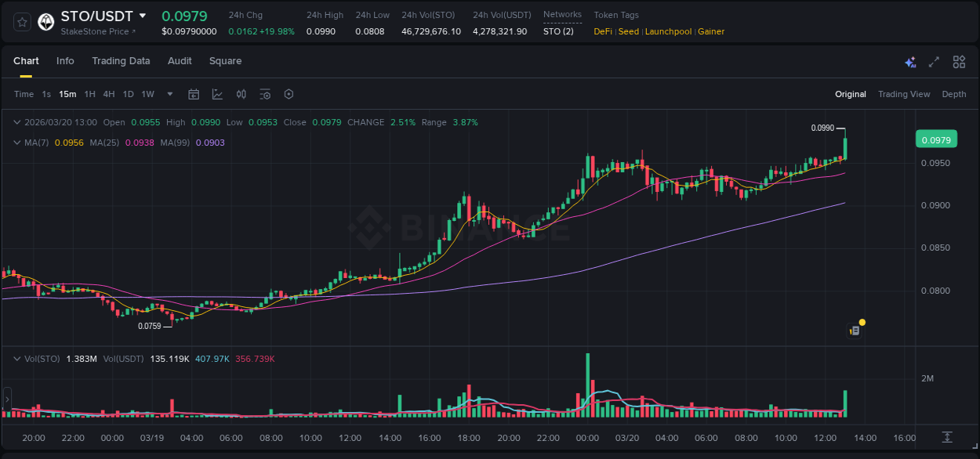This screenshot has width=980, height=459.
Task: Open the Depth chart view
Action: (x=953, y=94)
